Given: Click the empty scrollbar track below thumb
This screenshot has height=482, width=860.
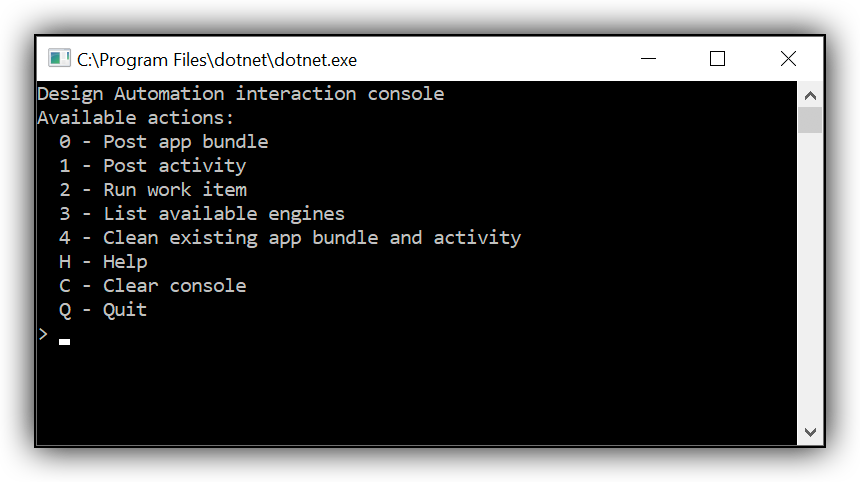Looking at the screenshot, I should pyautogui.click(x=810, y=276).
